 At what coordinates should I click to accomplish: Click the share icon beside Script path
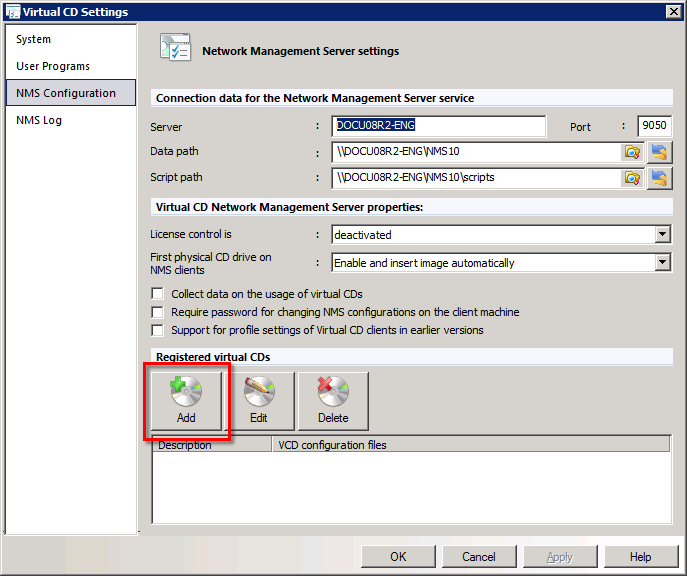coord(659,178)
